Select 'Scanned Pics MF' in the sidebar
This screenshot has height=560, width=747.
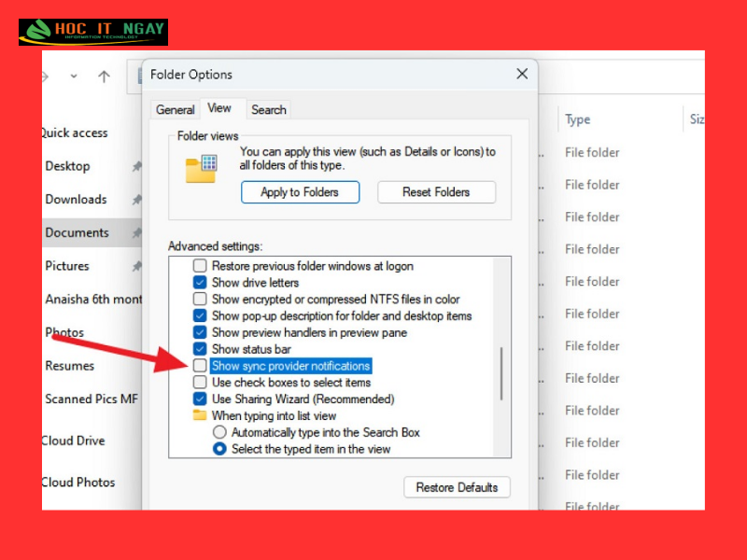coord(92,399)
